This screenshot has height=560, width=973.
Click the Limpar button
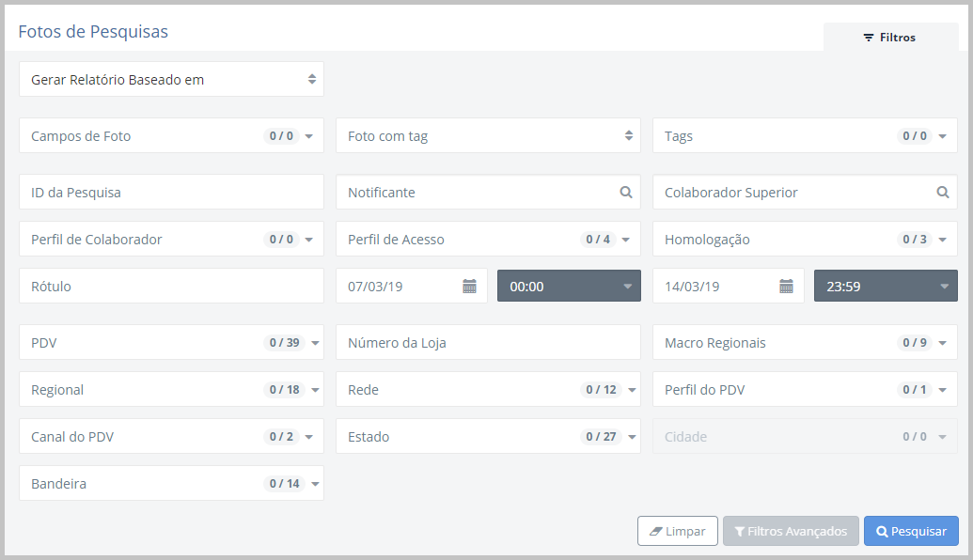point(677,531)
